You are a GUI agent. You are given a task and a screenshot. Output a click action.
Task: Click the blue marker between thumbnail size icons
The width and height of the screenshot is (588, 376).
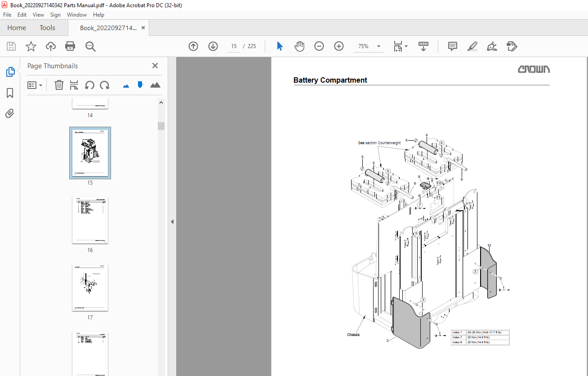tap(140, 84)
